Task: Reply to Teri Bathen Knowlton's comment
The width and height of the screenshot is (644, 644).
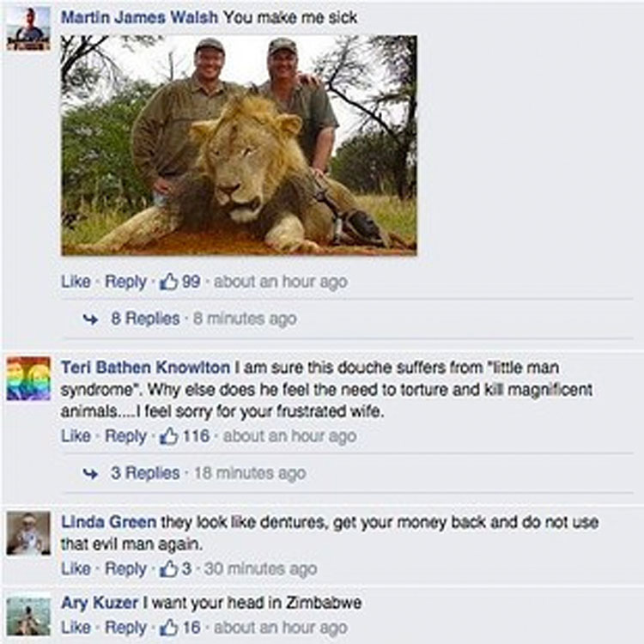Action: pos(125,436)
